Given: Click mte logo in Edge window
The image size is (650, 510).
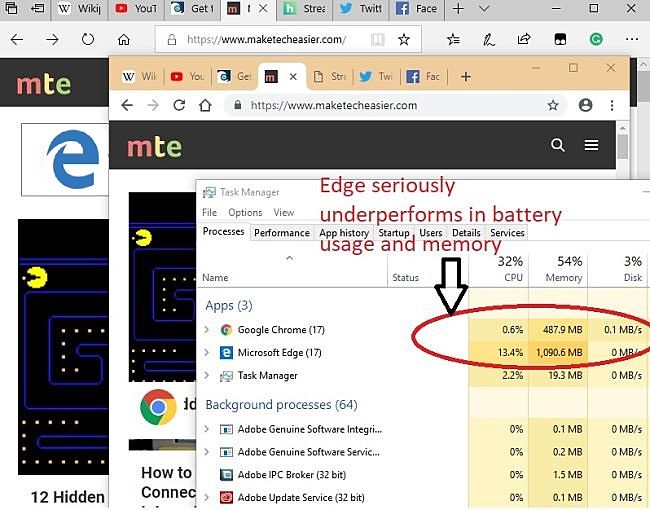Looking at the screenshot, I should click(44, 85).
